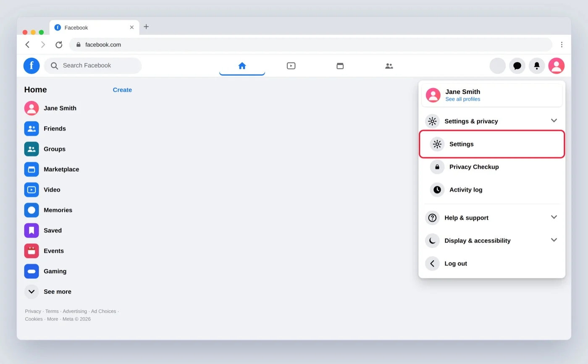Open the Home tab icon
Screen dimensions: 588x364
[x=242, y=66]
